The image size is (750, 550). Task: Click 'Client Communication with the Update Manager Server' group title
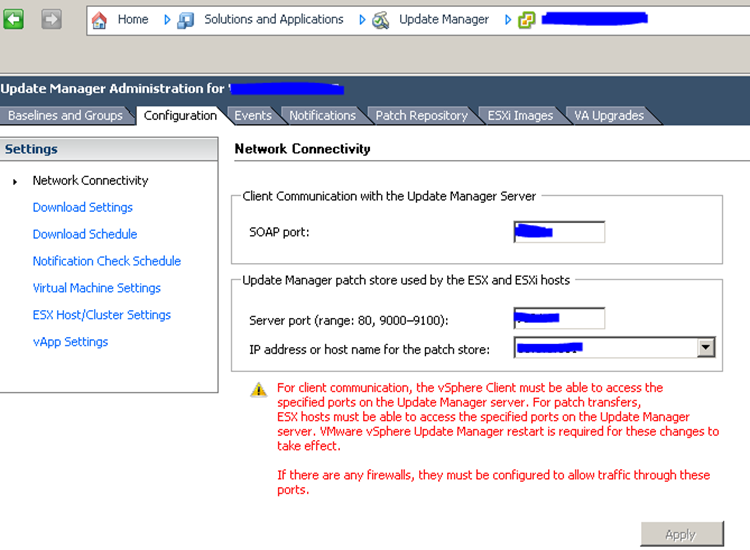(389, 197)
